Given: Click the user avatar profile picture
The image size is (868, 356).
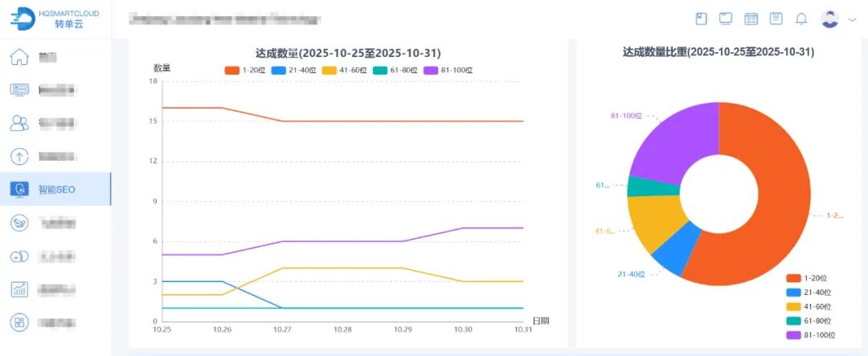Looking at the screenshot, I should tap(830, 18).
